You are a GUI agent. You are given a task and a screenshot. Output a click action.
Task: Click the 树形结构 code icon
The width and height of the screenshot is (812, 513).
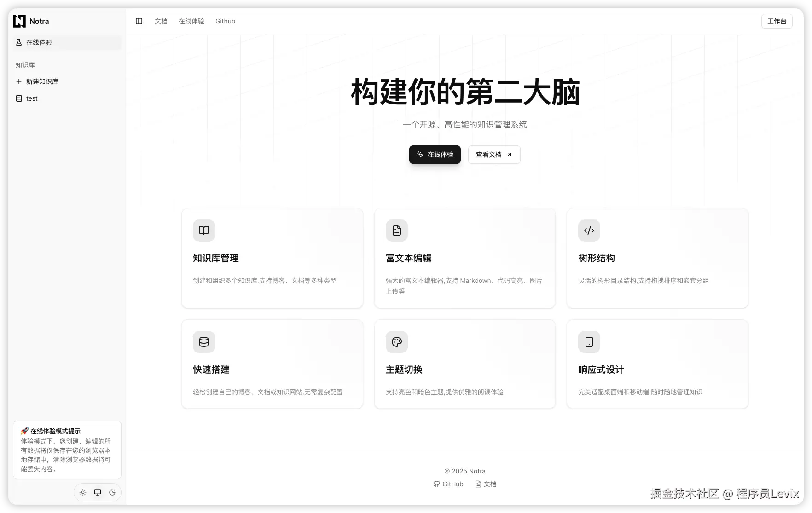tap(589, 231)
